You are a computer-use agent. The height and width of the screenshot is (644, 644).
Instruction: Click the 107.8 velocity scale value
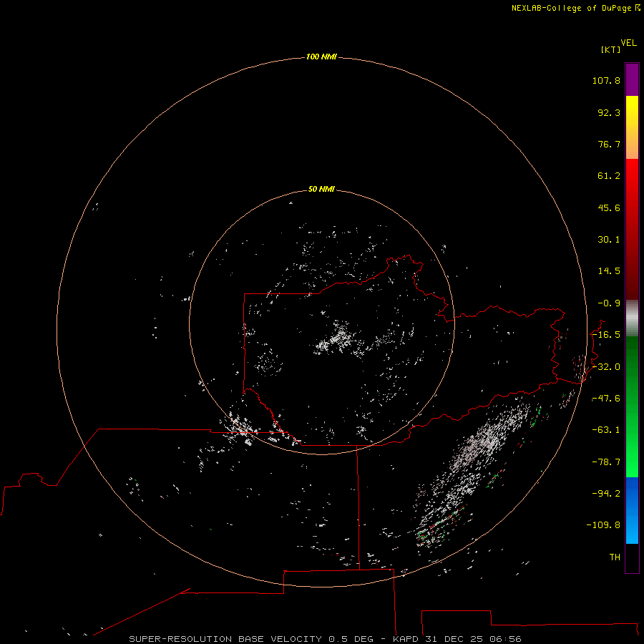[606, 80]
